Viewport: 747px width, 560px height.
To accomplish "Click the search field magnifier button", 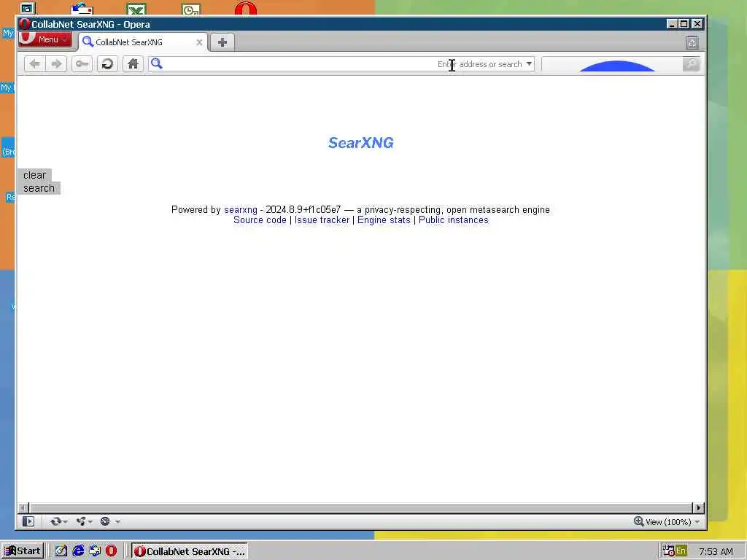I will coord(692,64).
